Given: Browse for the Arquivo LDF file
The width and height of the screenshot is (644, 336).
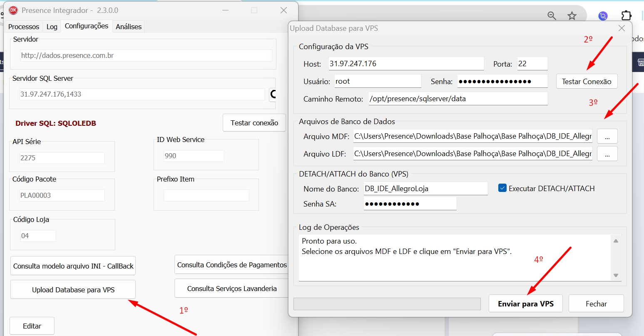Looking at the screenshot, I should [607, 154].
